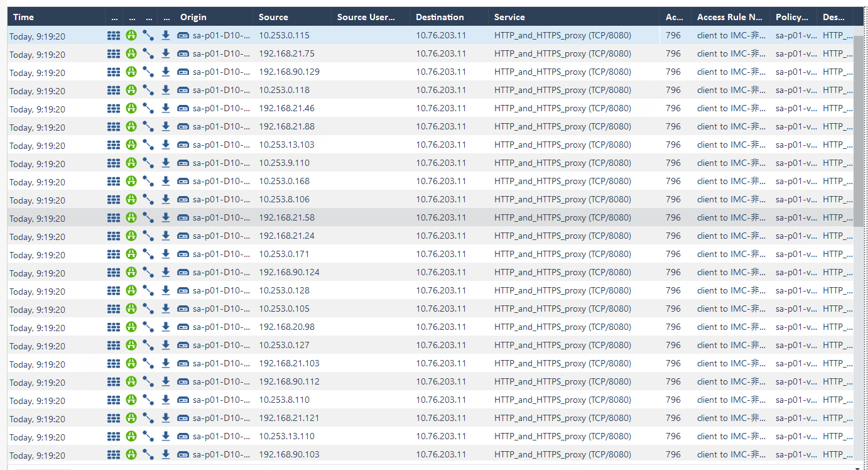Click firewall blade icon in 192.168.21.24 row
868x470 pixels.
coord(114,236)
